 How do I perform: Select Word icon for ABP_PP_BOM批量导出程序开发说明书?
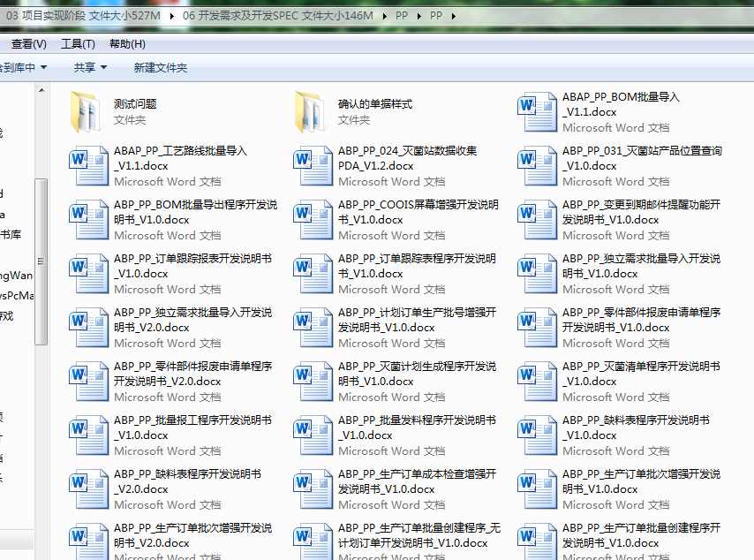(88, 220)
